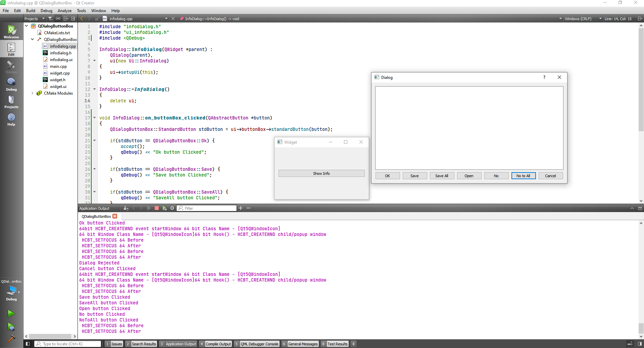
Task: Split the Projects sidebar panel
Action: coord(66,19)
